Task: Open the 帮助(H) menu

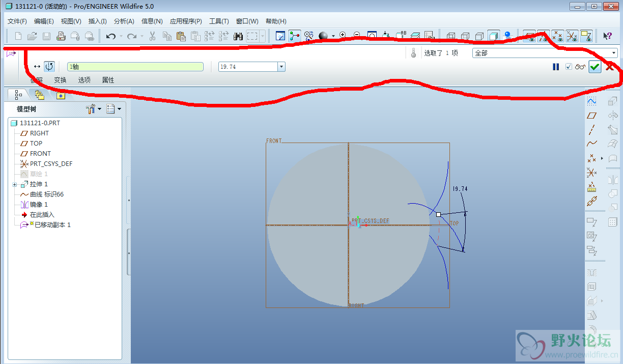Action: tap(276, 21)
